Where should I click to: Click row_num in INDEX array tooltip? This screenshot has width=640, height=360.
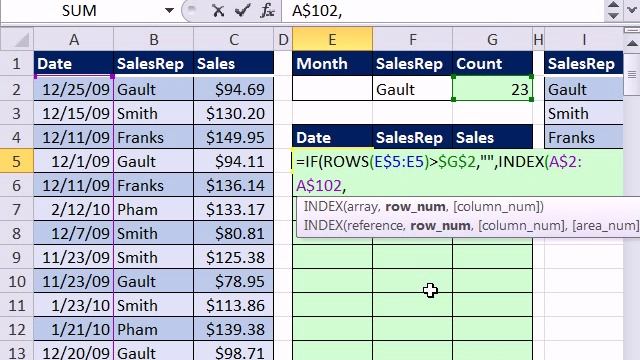click(415, 207)
